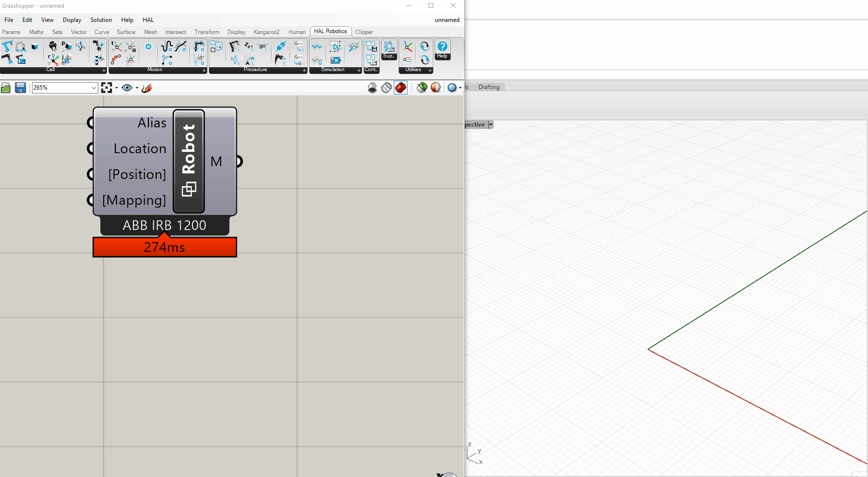Select the blue waveform solver icon in Simulation
This screenshot has height=477, width=868.
[x=317, y=47]
